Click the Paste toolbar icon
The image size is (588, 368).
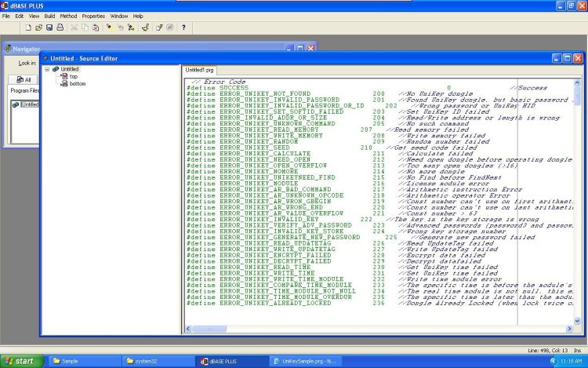tap(96, 27)
